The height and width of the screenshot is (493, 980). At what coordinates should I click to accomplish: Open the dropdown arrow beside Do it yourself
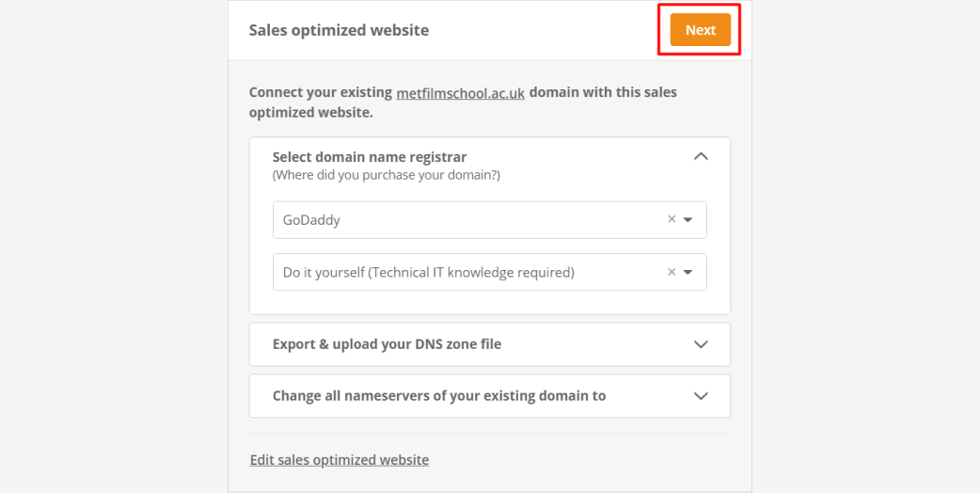point(688,273)
